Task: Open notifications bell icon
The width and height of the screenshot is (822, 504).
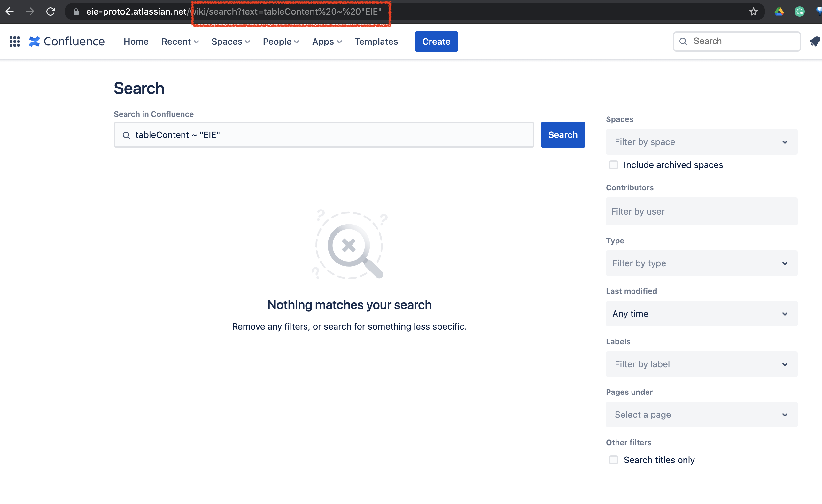Action: [x=815, y=42]
